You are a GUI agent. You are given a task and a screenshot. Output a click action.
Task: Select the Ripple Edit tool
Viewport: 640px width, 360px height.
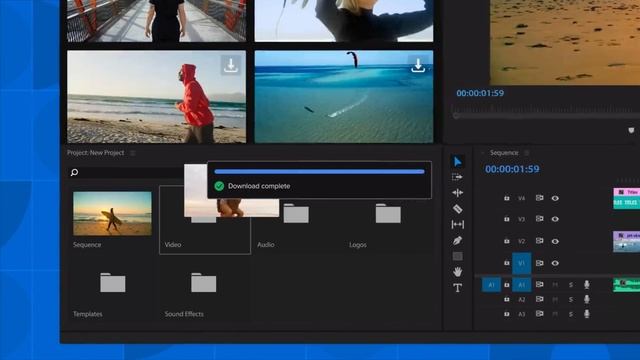click(x=458, y=193)
